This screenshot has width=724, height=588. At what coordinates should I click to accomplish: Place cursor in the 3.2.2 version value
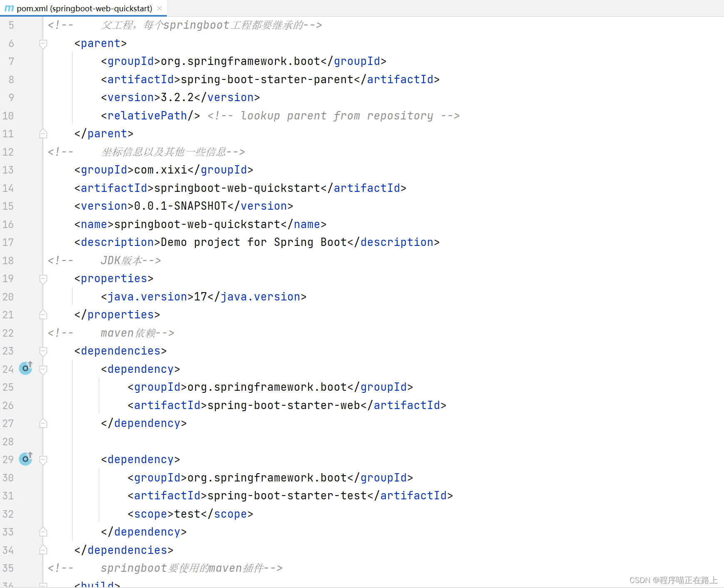177,97
